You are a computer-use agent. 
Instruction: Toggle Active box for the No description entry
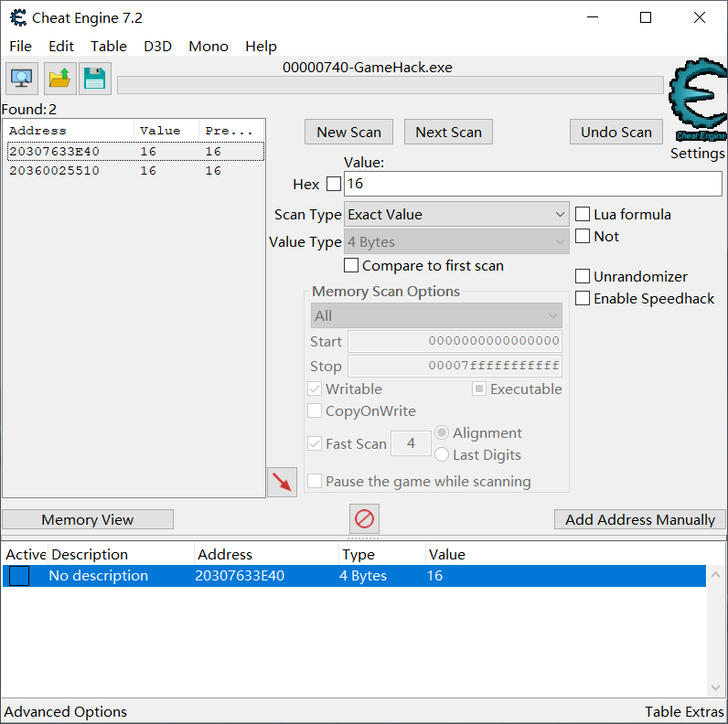(19, 576)
